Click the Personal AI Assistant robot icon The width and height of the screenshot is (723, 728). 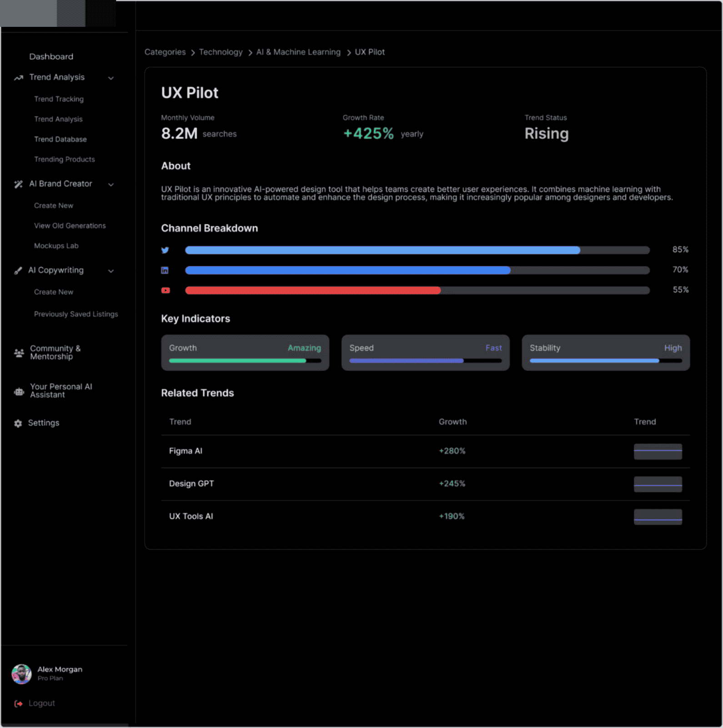tap(19, 391)
